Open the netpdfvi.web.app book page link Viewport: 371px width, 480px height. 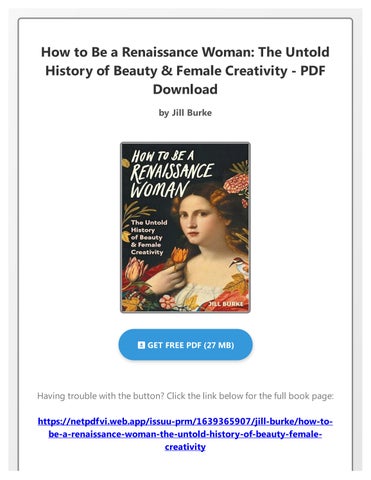pos(185,434)
